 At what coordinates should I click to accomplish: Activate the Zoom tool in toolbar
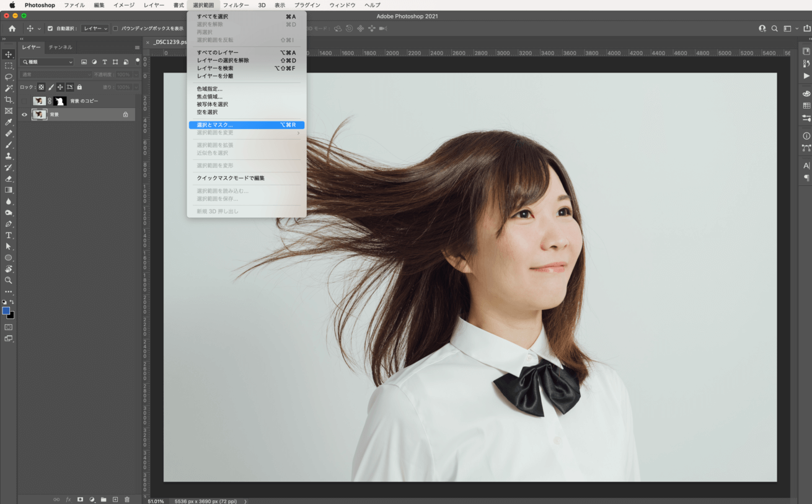[x=9, y=280]
